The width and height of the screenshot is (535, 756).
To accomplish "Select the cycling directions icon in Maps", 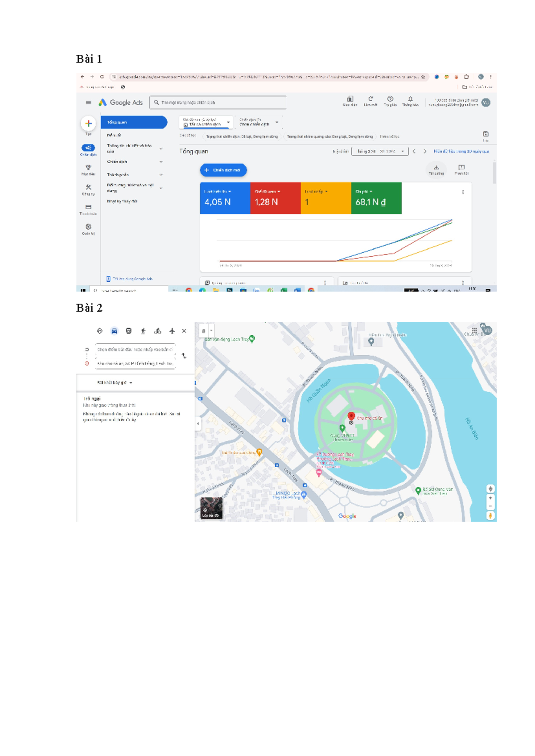I will click(x=157, y=331).
